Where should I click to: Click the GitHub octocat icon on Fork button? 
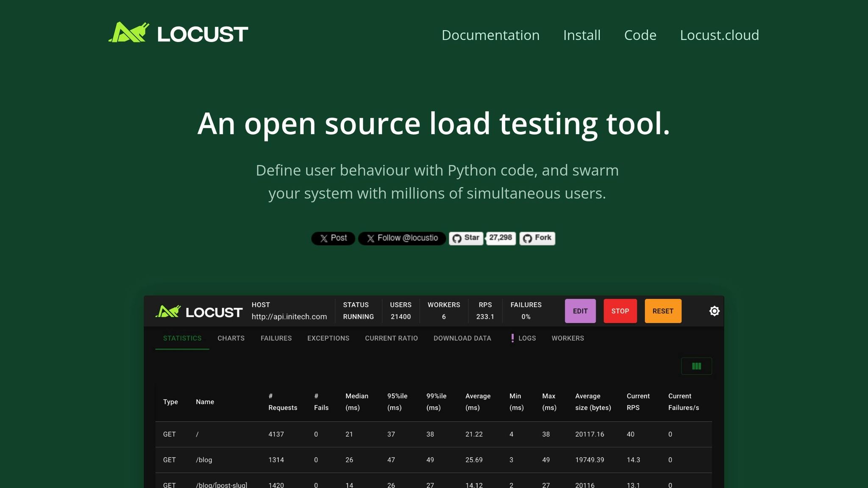[x=527, y=238]
